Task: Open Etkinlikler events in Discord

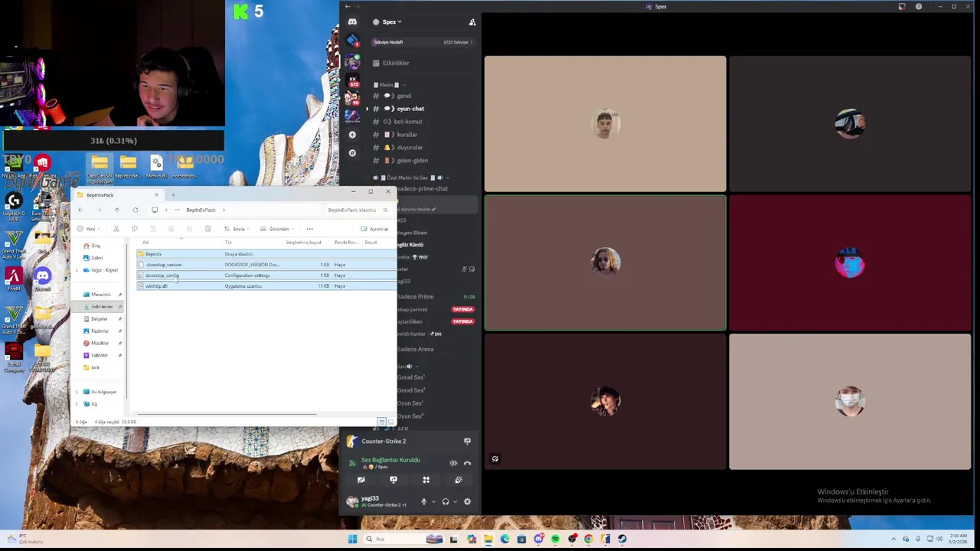Action: click(x=396, y=63)
